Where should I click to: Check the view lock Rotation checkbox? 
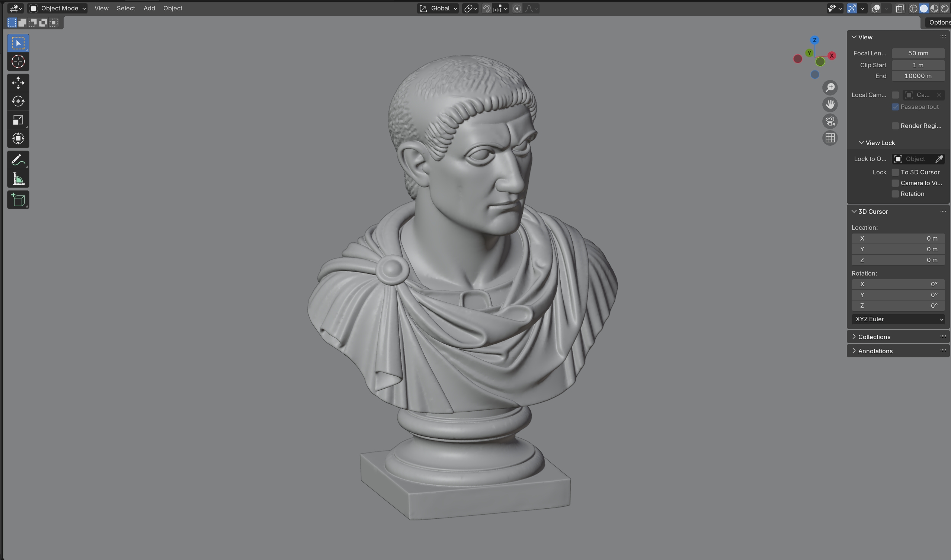[895, 194]
